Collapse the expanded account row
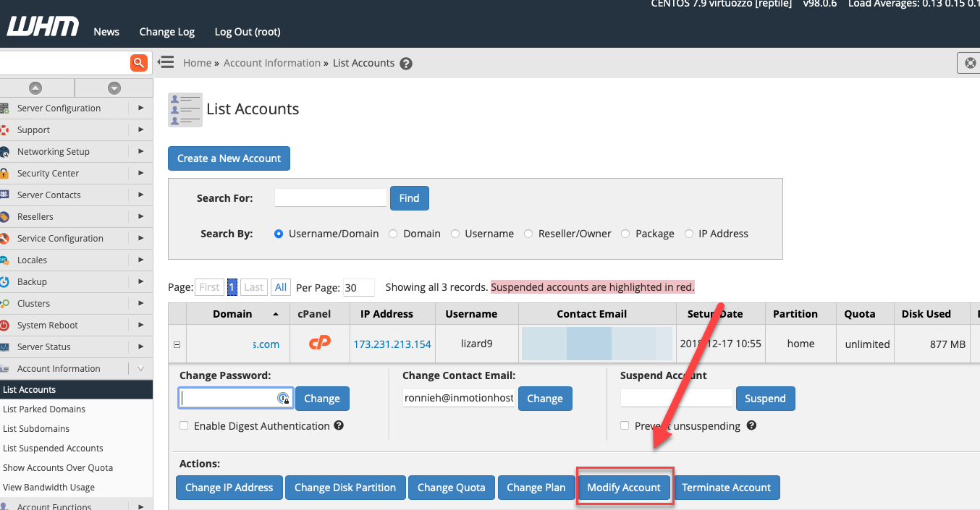The width and height of the screenshot is (980, 510). point(177,344)
